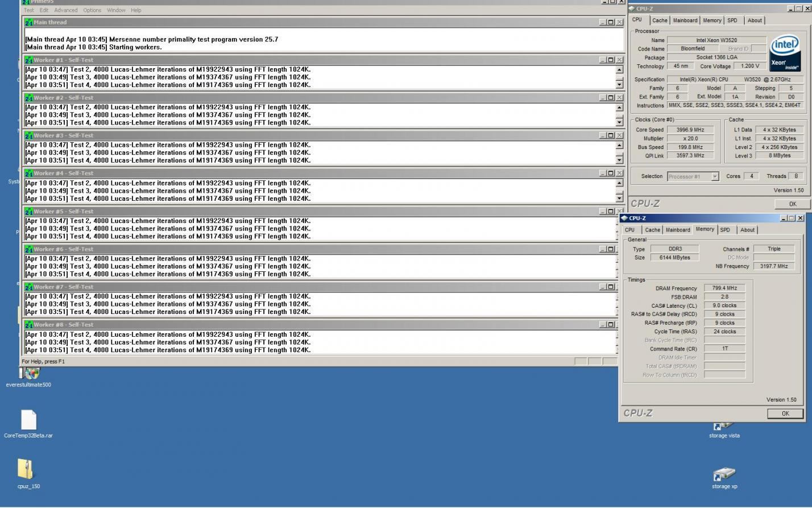
Task: Open the Processor #1 selection dropdown
Action: (715, 176)
